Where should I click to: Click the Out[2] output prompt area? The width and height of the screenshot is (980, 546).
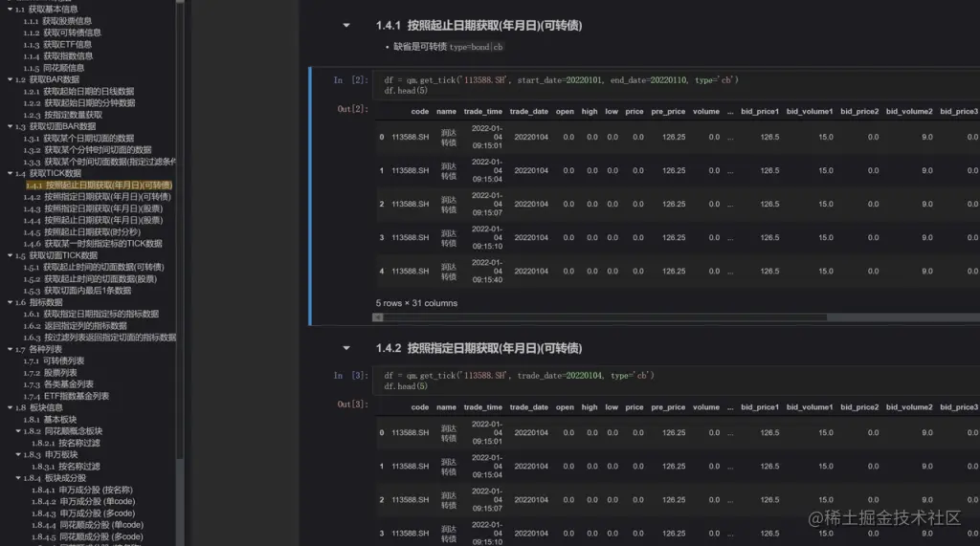click(x=352, y=109)
